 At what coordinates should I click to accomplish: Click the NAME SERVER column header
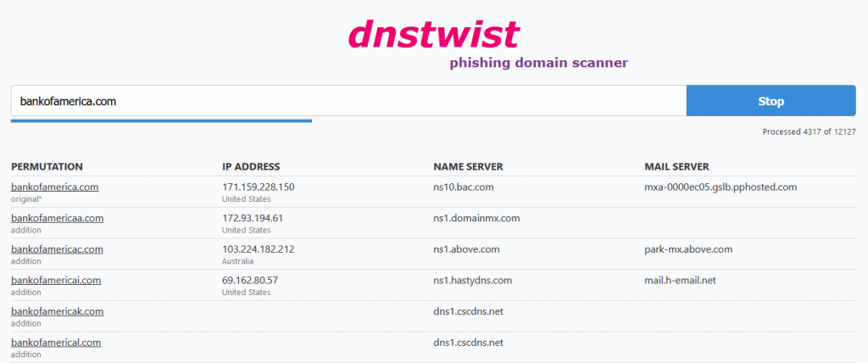[468, 166]
